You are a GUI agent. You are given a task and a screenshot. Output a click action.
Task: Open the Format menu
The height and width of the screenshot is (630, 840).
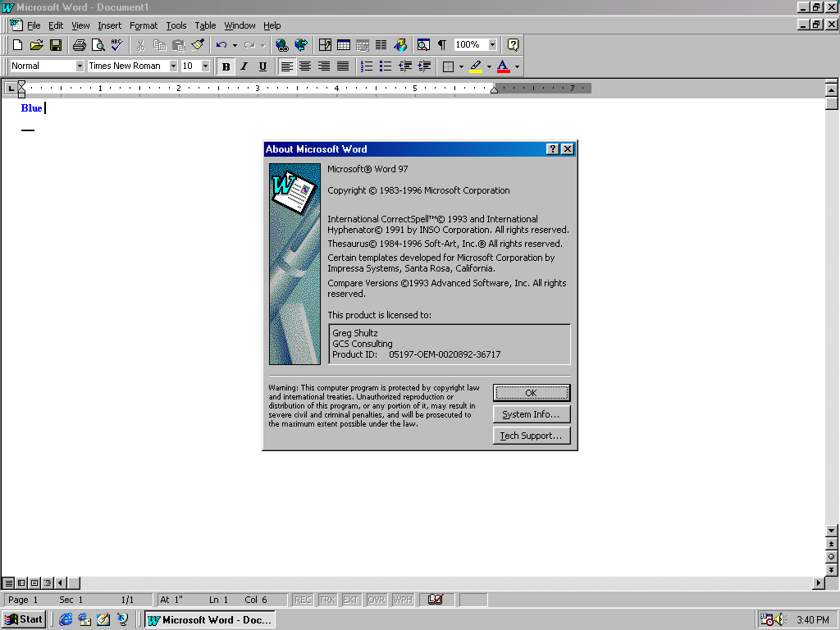tap(144, 25)
